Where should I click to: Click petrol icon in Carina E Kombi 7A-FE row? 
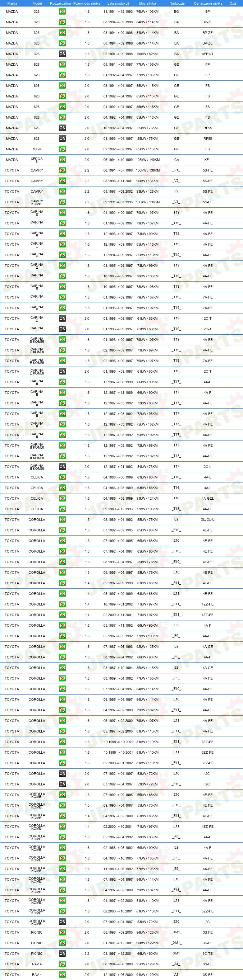point(62,361)
